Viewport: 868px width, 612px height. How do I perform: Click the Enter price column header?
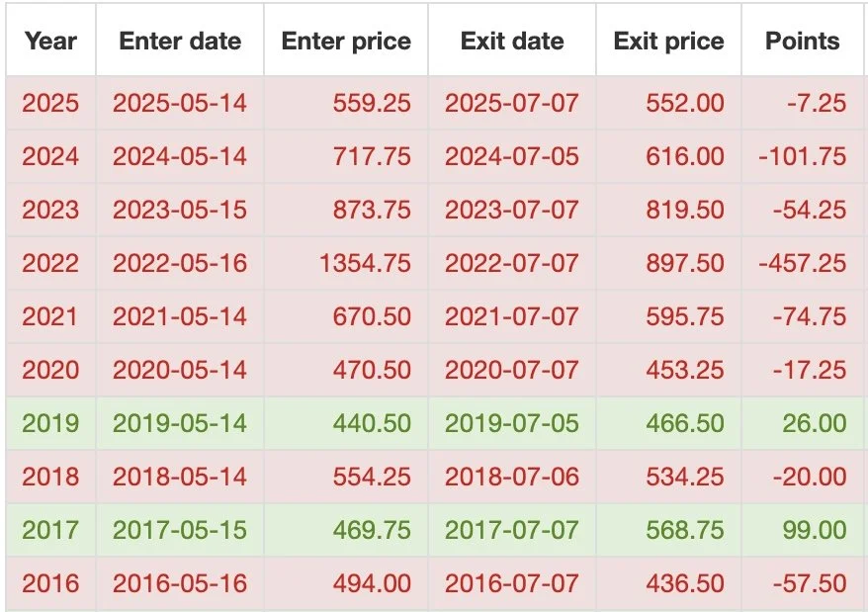pos(346,41)
